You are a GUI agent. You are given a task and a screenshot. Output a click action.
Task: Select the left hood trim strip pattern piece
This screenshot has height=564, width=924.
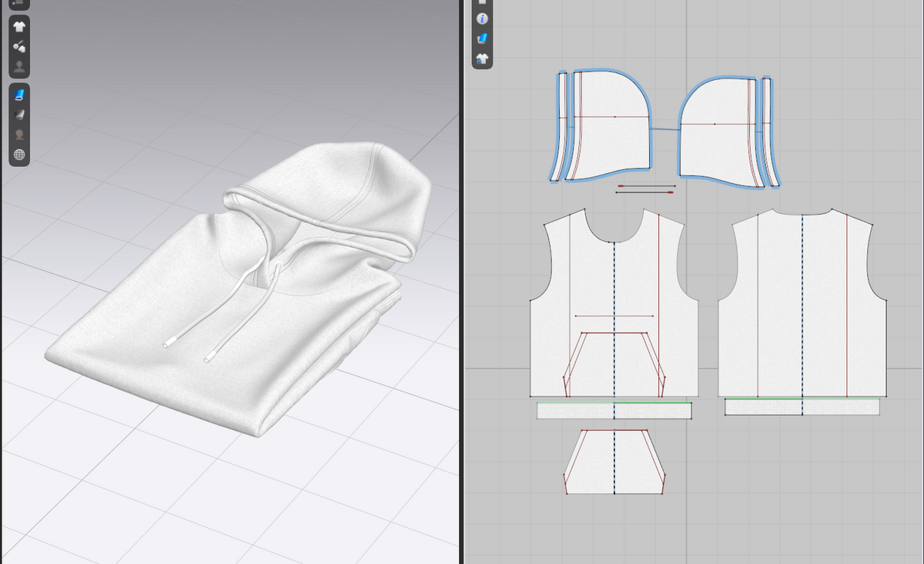pyautogui.click(x=561, y=127)
